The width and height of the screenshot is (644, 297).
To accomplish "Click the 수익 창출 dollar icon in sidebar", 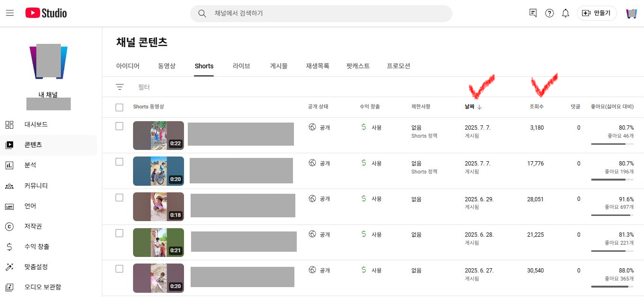I will click(x=9, y=247).
